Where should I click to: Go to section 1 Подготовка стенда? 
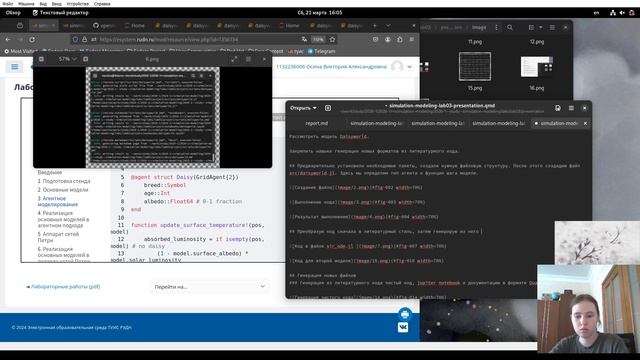pyautogui.click(x=64, y=181)
